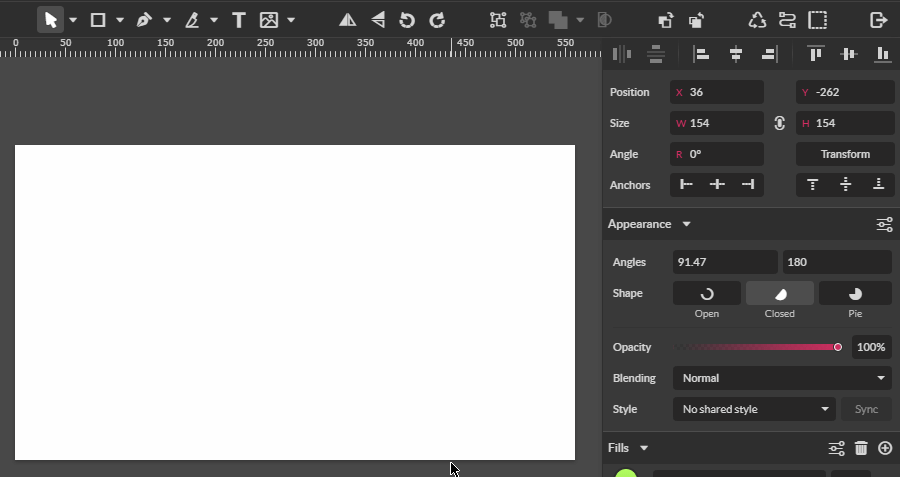Click the export icon
The height and width of the screenshot is (477, 900).
point(879,20)
